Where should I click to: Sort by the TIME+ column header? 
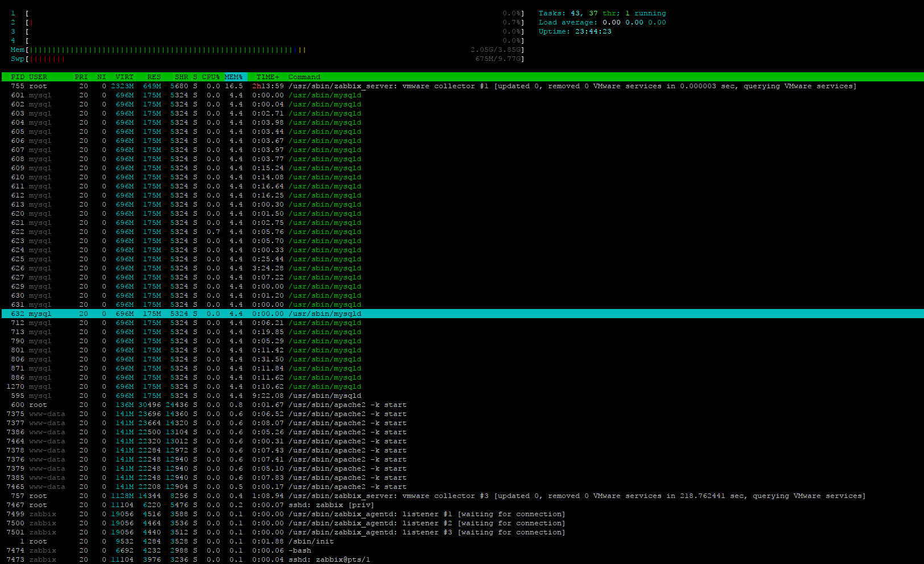click(267, 77)
